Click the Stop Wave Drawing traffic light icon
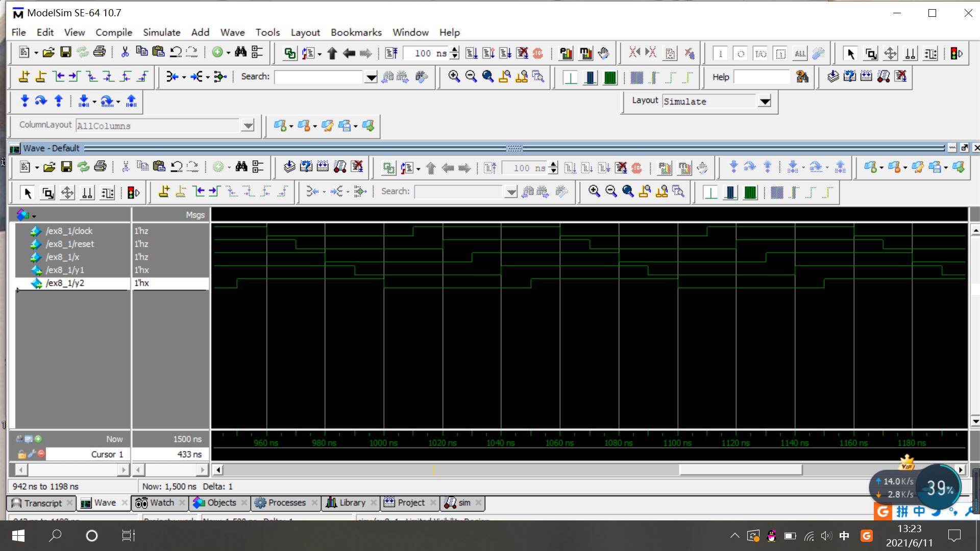Image resolution: width=980 pixels, height=551 pixels. [956, 53]
